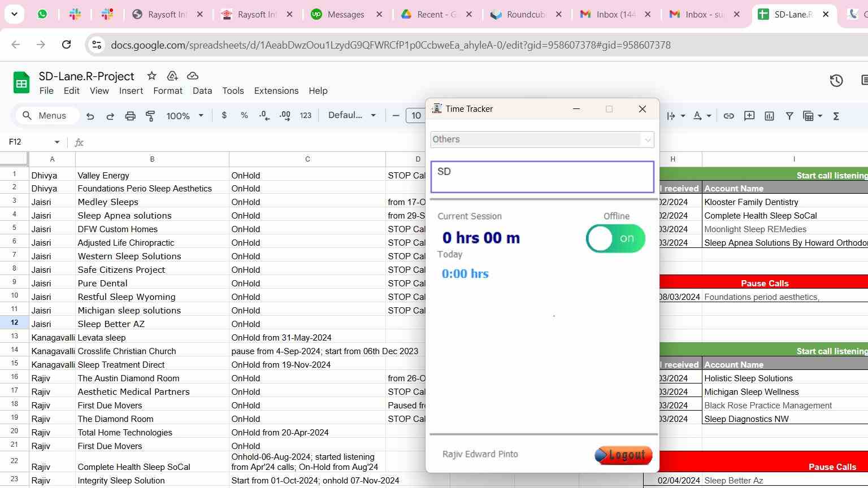The width and height of the screenshot is (868, 488).
Task: Open the 123 number formats menu
Action: (x=306, y=115)
